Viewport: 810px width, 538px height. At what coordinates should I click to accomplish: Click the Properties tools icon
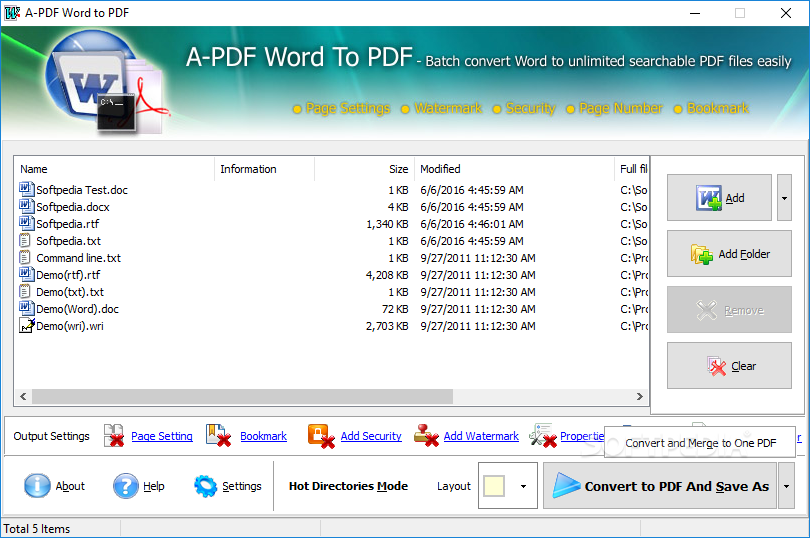tap(542, 435)
